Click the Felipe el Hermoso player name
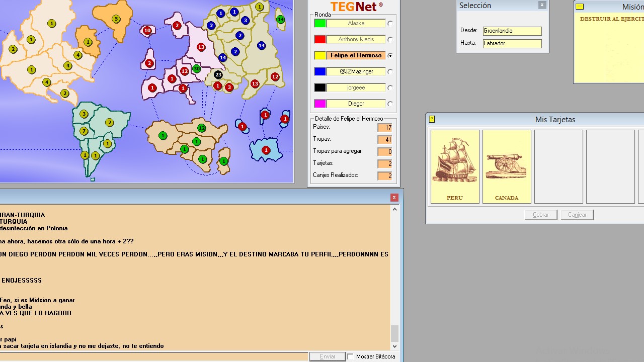This screenshot has width=644, height=362. pyautogui.click(x=356, y=55)
